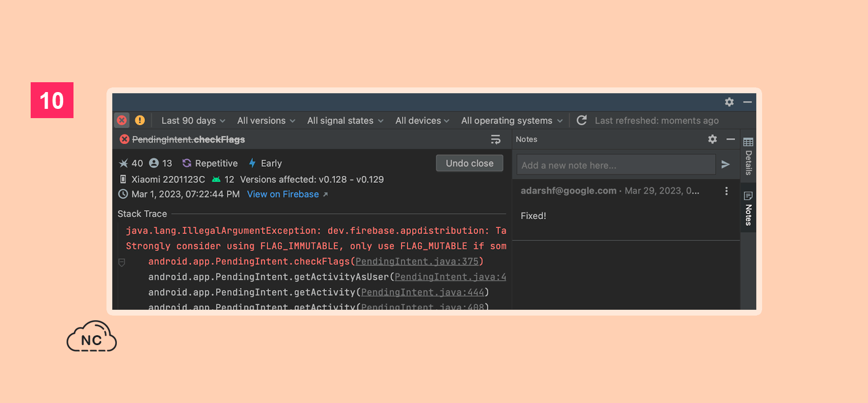Follow the source link on the getActivityAsUser line
This screenshot has height=403, width=868.
point(450,277)
